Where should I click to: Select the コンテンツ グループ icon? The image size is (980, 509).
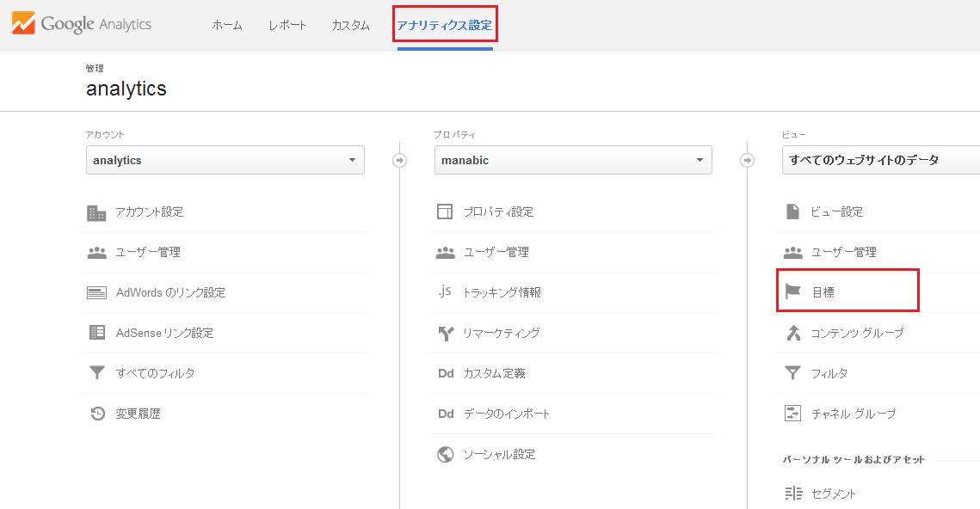[x=793, y=333]
